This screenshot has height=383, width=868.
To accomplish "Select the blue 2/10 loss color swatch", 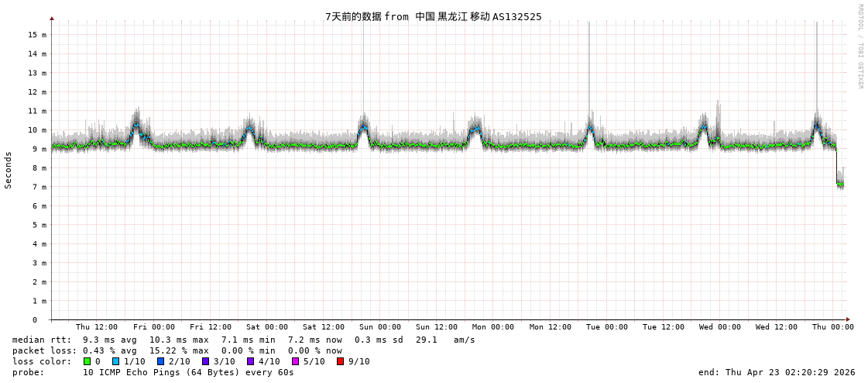I will point(161,361).
